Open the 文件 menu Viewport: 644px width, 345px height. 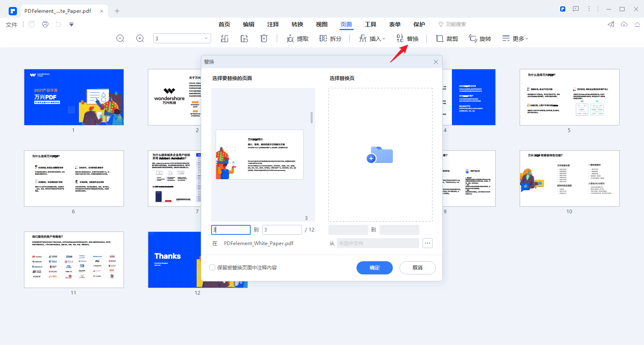pyautogui.click(x=11, y=24)
